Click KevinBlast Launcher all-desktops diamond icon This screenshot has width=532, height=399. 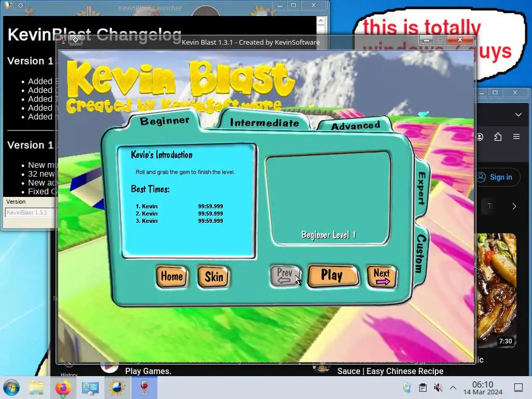coord(20,5)
